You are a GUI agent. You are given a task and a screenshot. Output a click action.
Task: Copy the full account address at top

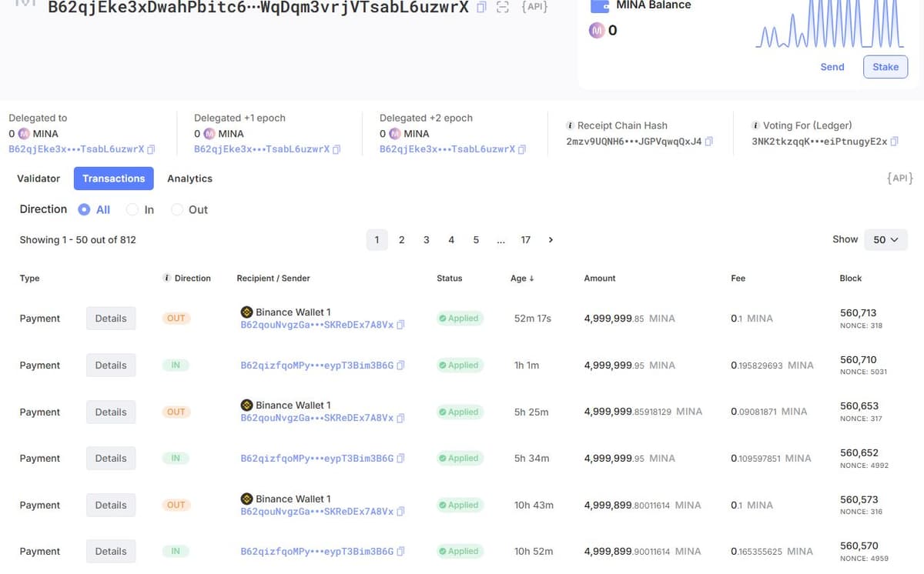(x=481, y=8)
